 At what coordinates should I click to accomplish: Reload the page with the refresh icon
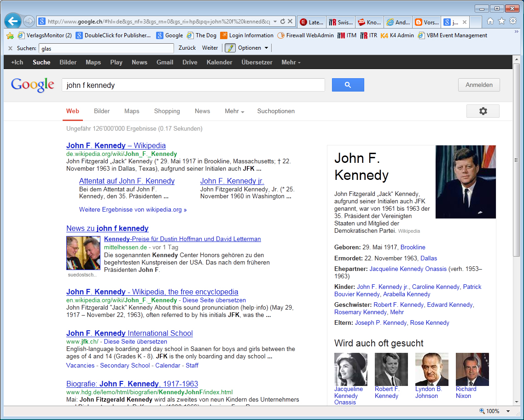283,21
